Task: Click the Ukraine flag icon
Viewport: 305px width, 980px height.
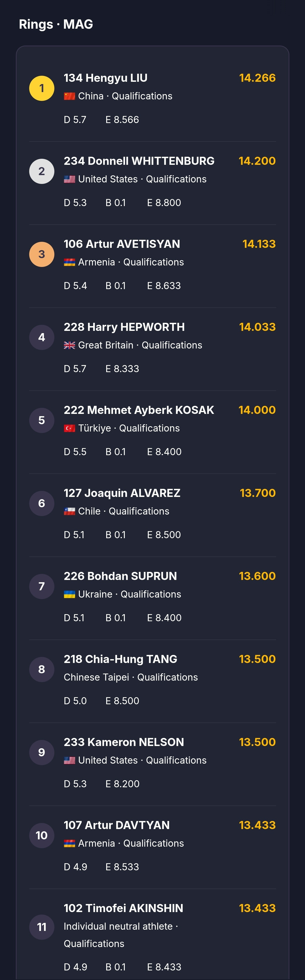Action: tap(69, 594)
